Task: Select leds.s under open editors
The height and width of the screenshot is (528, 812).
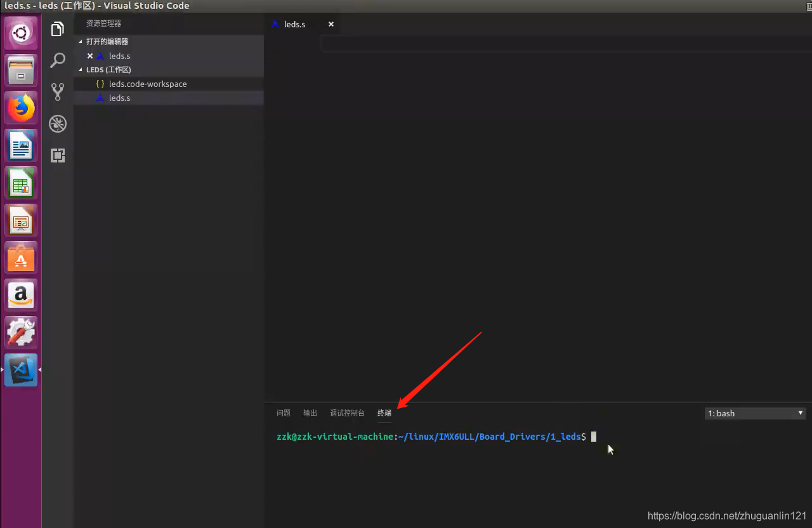Action: (x=169, y=56)
